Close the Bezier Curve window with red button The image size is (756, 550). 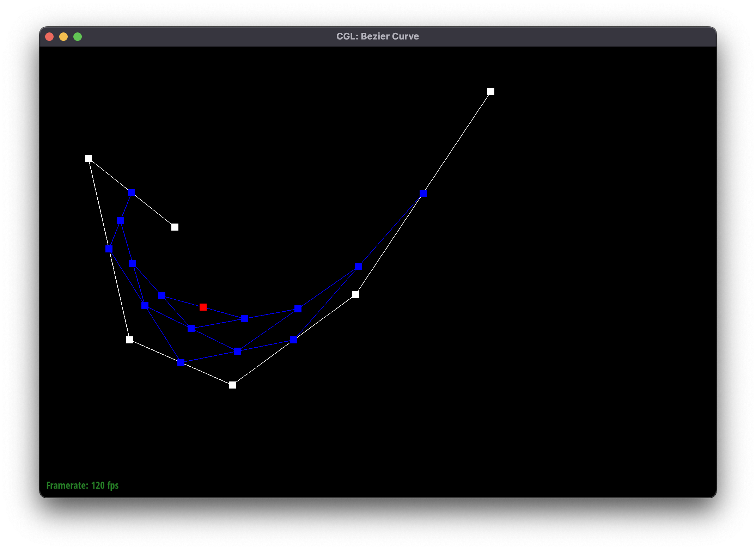(x=49, y=37)
